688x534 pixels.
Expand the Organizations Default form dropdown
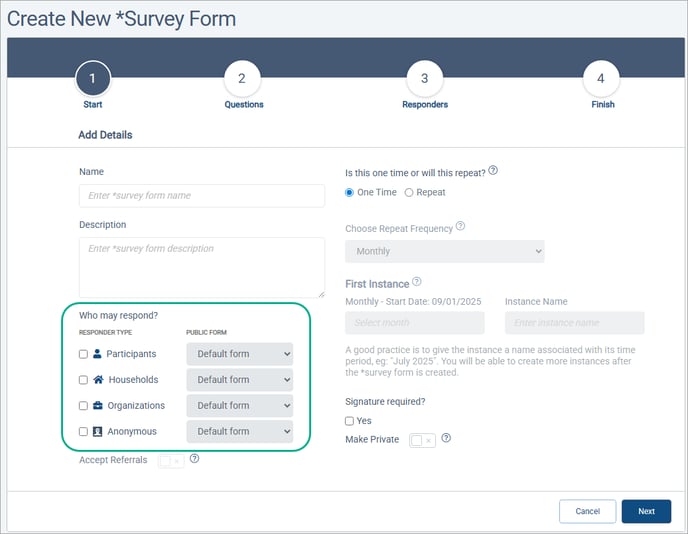(x=239, y=406)
